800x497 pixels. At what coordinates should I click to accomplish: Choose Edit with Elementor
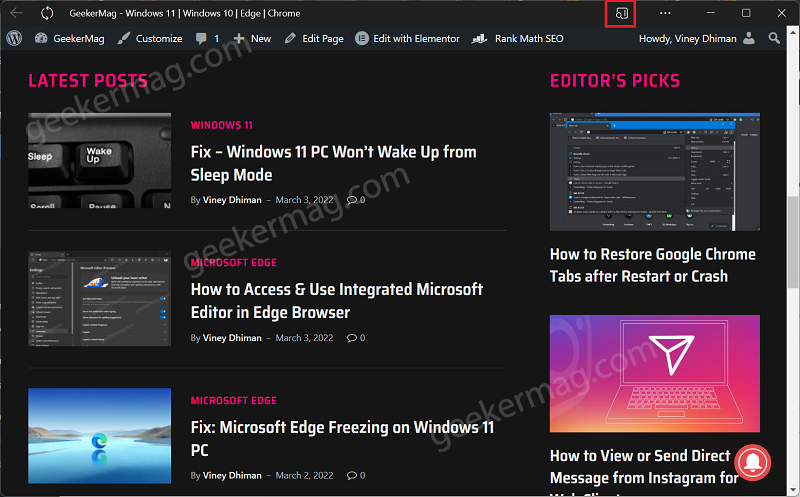point(416,39)
